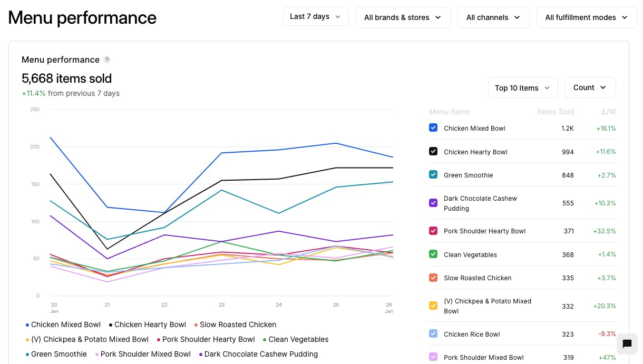Open the chat widget icon
The width and height of the screenshot is (643, 364).
(x=627, y=344)
